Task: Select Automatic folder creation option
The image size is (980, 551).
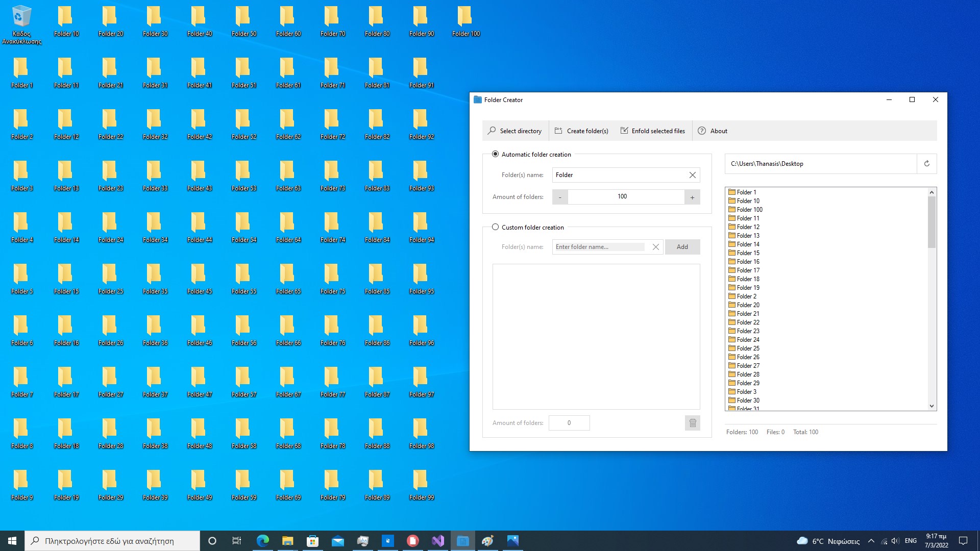Action: 495,154
